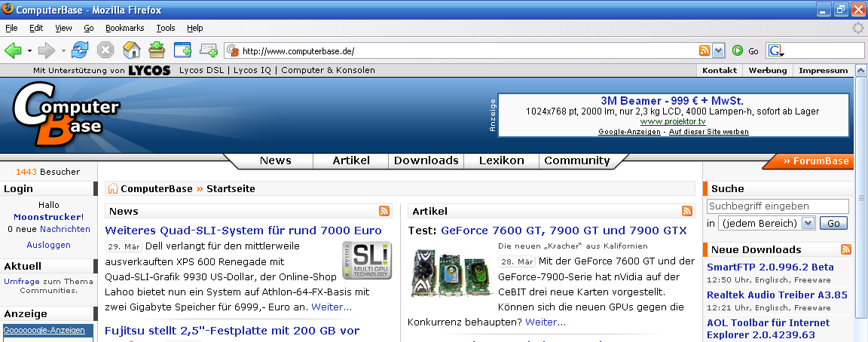
Task: Switch to the Downloads navigation tab
Action: [x=426, y=160]
